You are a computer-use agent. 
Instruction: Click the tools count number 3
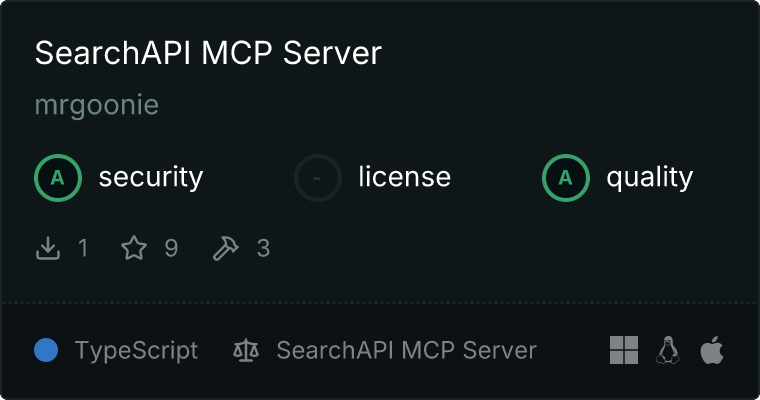click(x=263, y=248)
